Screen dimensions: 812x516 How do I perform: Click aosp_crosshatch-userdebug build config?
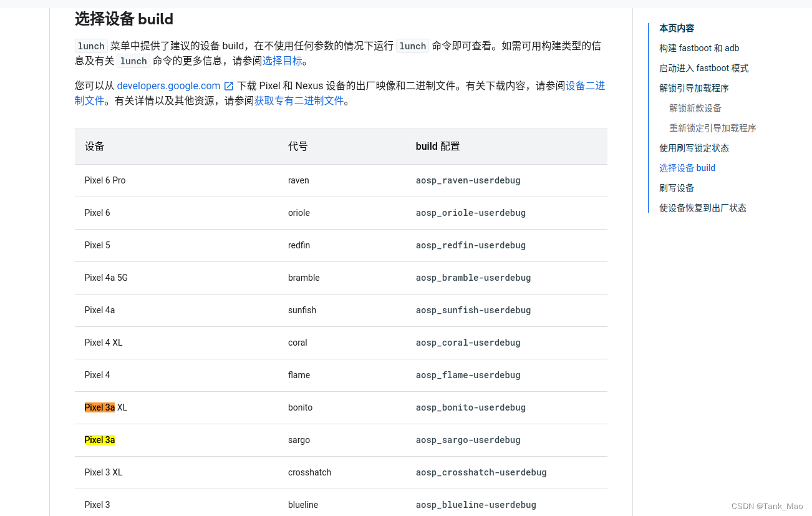(481, 472)
